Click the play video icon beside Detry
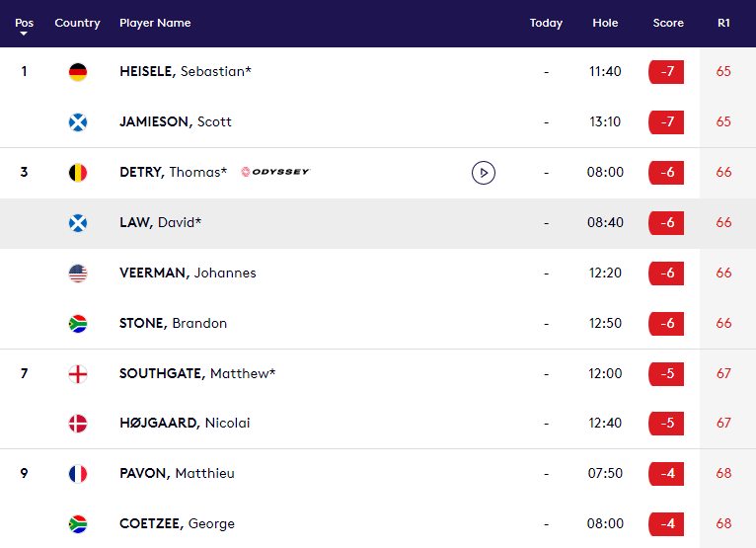The height and width of the screenshot is (548, 756). (x=483, y=173)
